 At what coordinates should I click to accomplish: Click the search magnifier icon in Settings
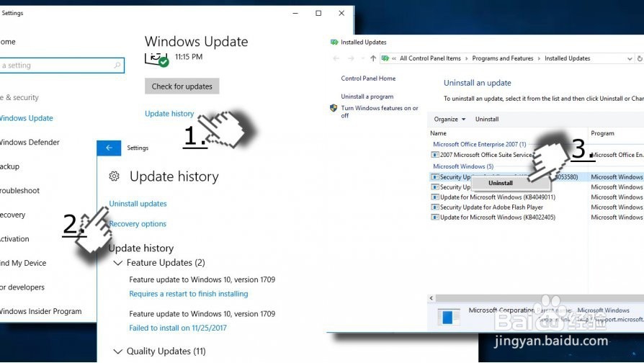click(x=117, y=66)
